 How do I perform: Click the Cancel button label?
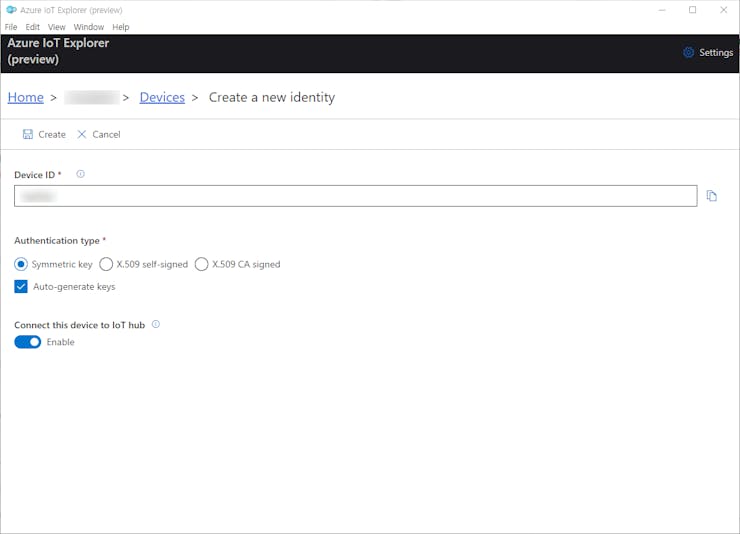click(x=106, y=134)
